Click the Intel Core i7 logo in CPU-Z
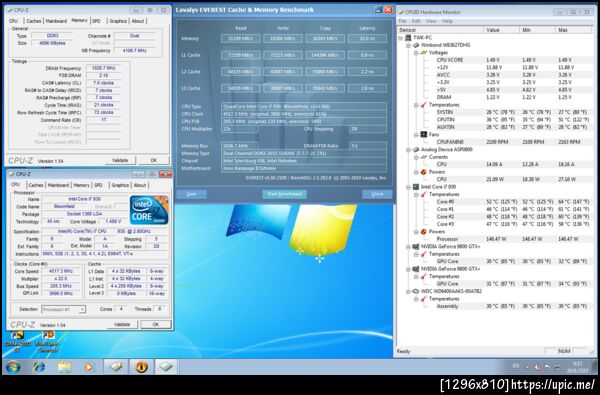 (149, 210)
